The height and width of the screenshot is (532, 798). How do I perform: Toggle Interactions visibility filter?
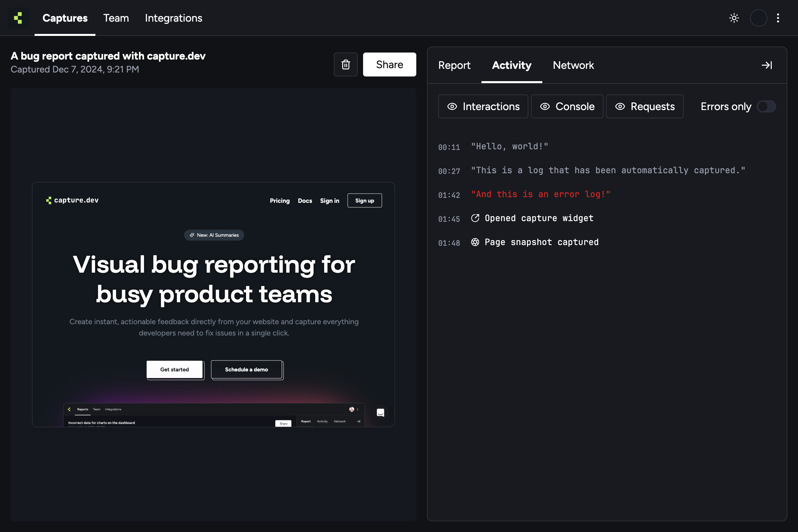click(x=483, y=106)
